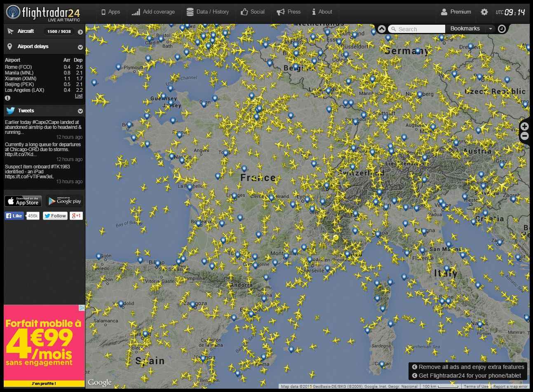The width and height of the screenshot is (533, 392).
Task: Click the Download on App Store badge
Action: point(23,201)
